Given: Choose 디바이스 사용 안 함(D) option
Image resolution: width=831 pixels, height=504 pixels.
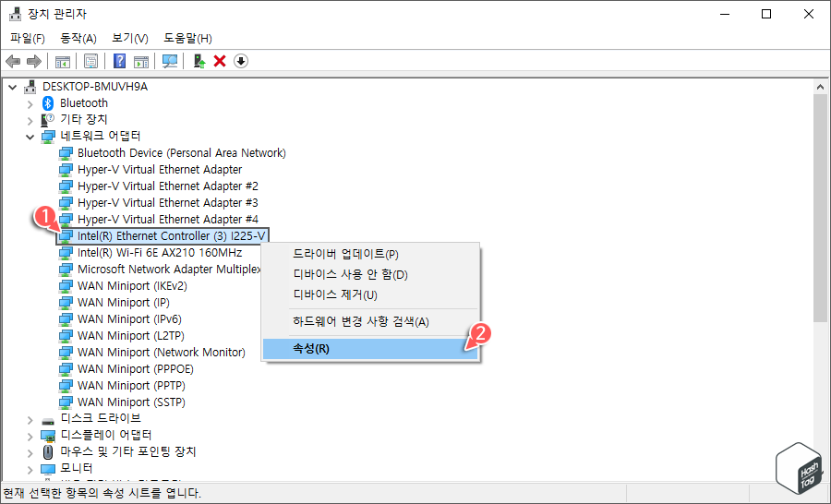Looking at the screenshot, I should click(x=371, y=274).
